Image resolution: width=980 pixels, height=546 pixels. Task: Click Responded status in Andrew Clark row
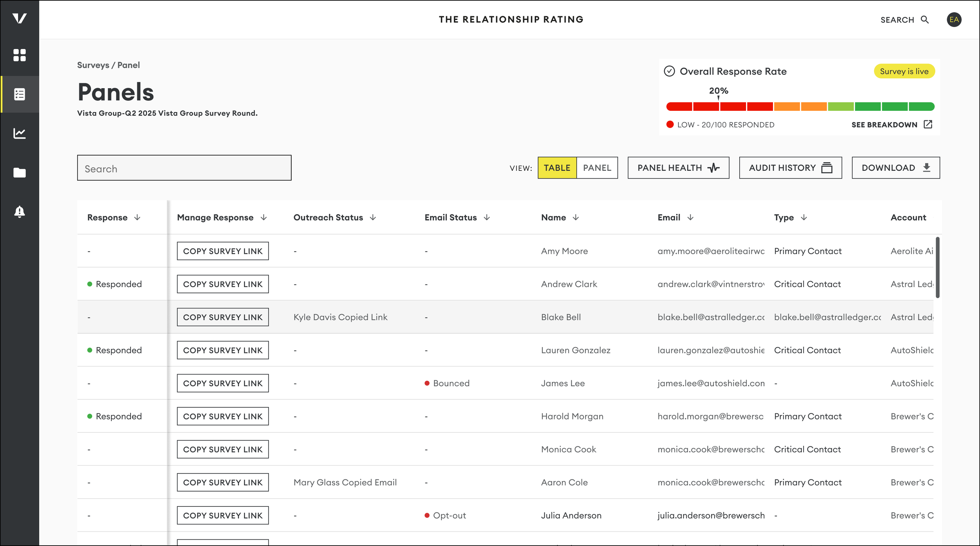tap(114, 284)
